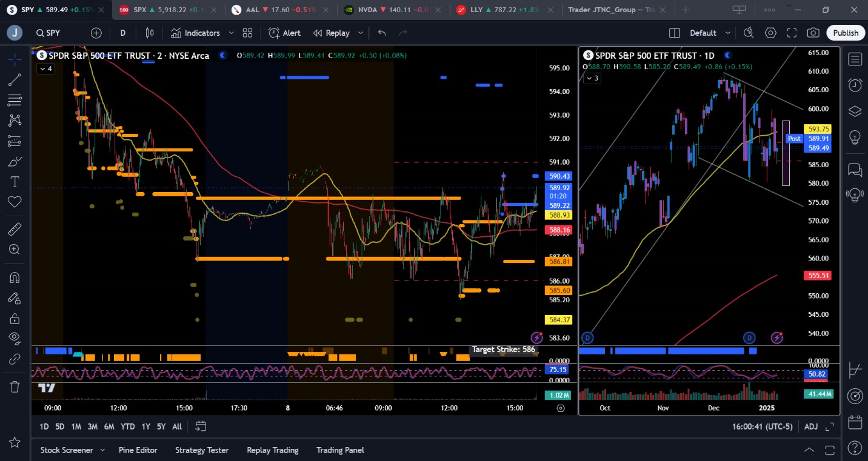Toggle stay in drawing mode
This screenshot has height=461, width=868.
(15, 298)
